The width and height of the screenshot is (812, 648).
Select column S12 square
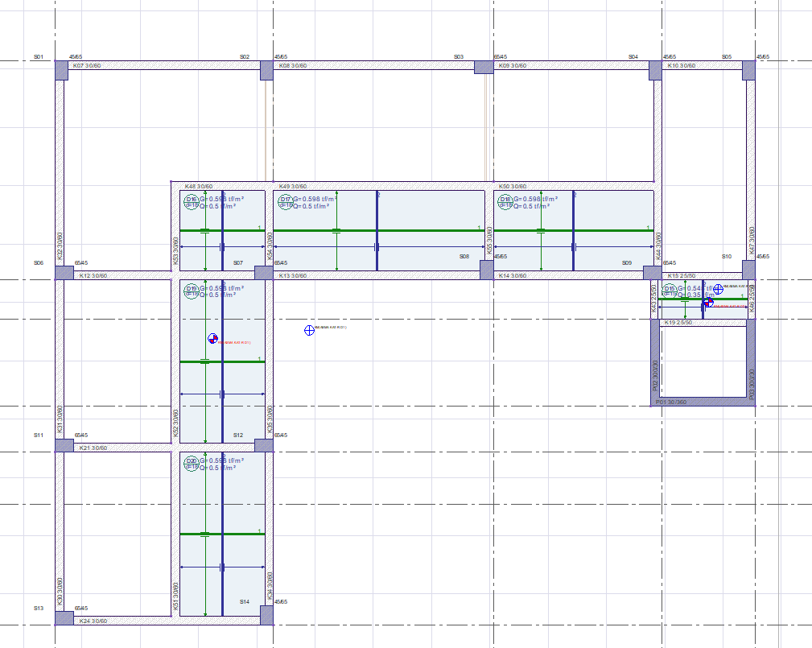coord(263,445)
